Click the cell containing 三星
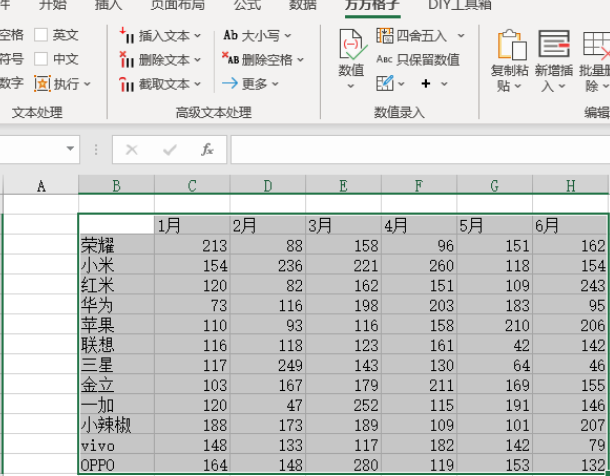The height and width of the screenshot is (476, 610). [116, 364]
